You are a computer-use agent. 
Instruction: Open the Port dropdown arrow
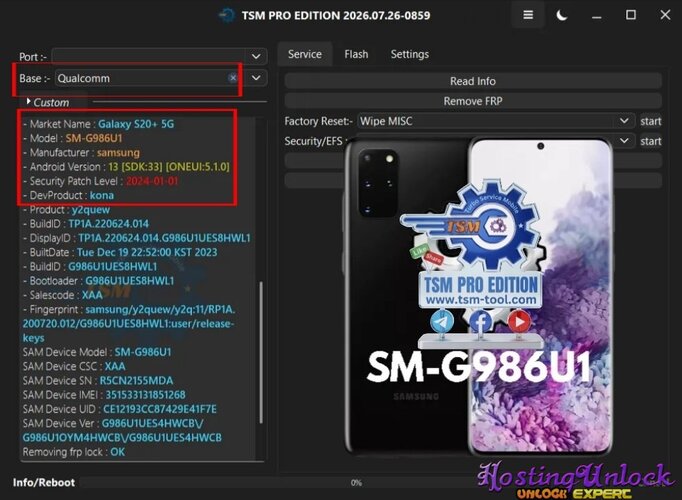(x=256, y=57)
